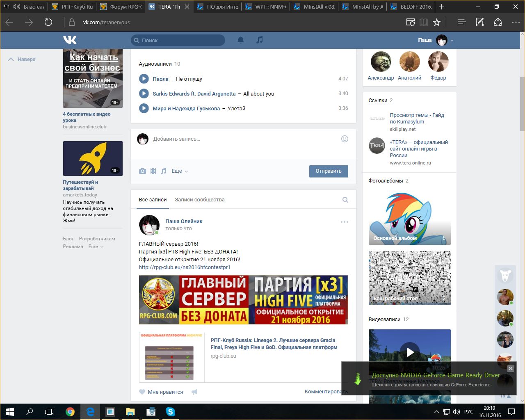The height and width of the screenshot is (420, 525).
Task: Open the music note icon in header
Action: [x=259, y=40]
